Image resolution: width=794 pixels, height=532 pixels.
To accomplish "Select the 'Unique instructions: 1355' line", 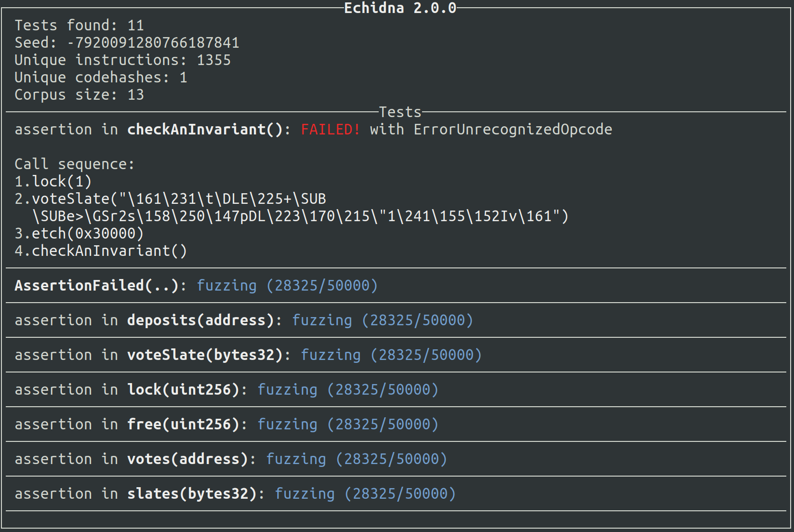I will (x=122, y=60).
